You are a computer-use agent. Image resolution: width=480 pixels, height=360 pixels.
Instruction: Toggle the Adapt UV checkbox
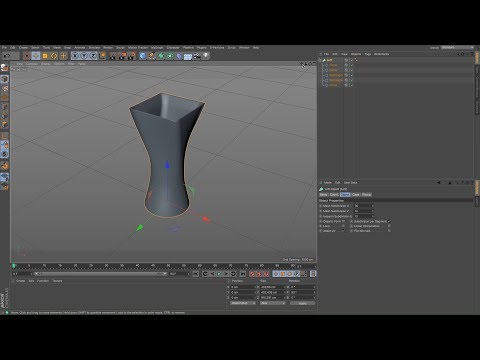click(343, 231)
